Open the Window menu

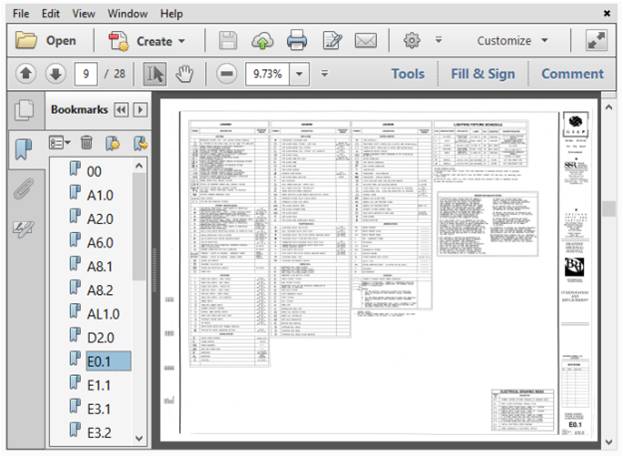pos(127,13)
